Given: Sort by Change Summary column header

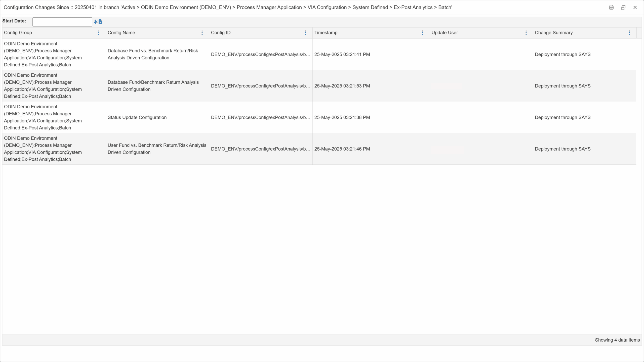Looking at the screenshot, I should [x=554, y=33].
